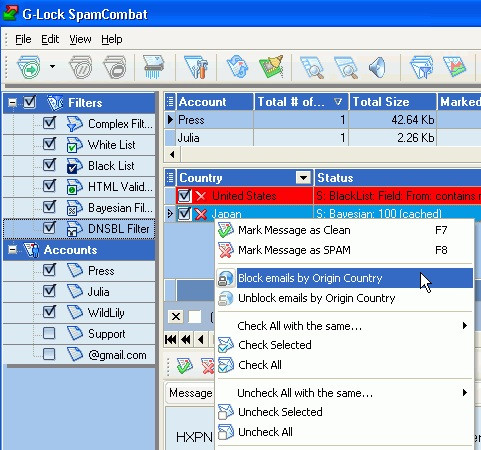Click the receive mail toolbar icon

pyautogui.click(x=29, y=67)
